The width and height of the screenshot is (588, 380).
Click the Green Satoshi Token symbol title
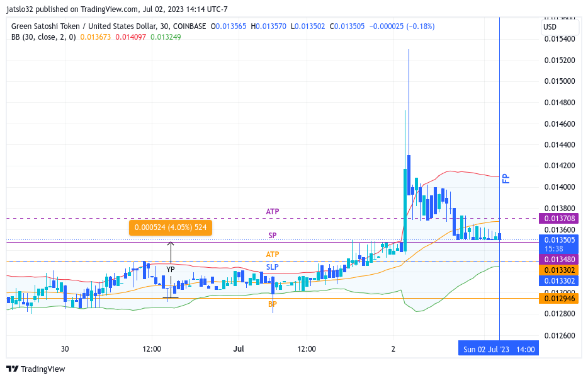(x=109, y=26)
